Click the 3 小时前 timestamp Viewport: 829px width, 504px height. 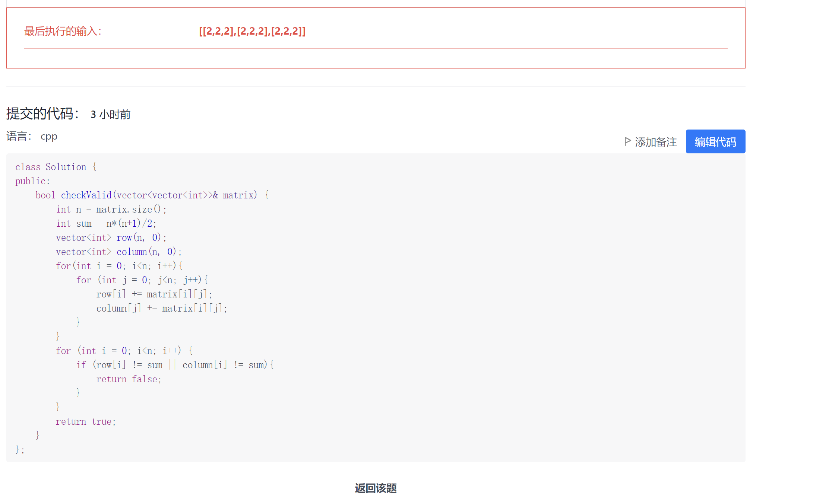click(x=110, y=114)
